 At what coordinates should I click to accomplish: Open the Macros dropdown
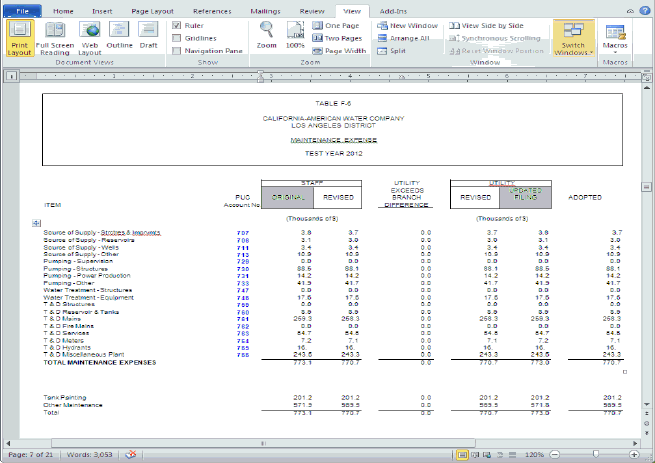click(x=616, y=39)
